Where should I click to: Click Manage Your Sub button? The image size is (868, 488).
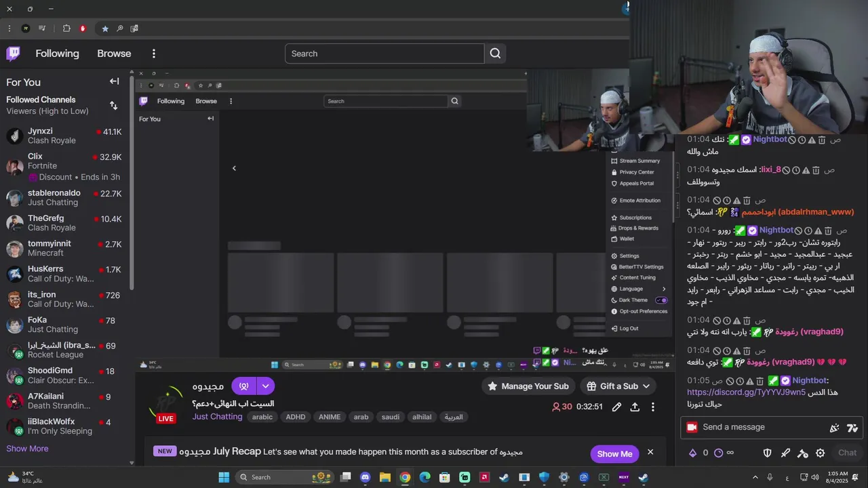tap(528, 386)
